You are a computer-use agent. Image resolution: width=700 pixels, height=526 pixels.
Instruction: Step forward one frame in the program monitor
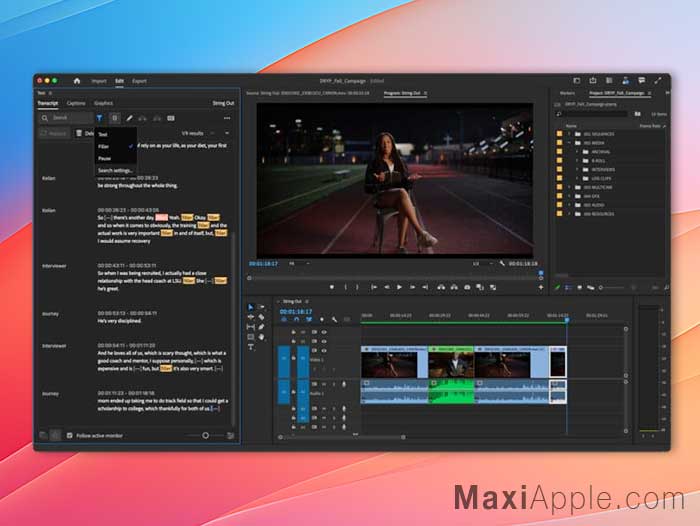[412, 287]
